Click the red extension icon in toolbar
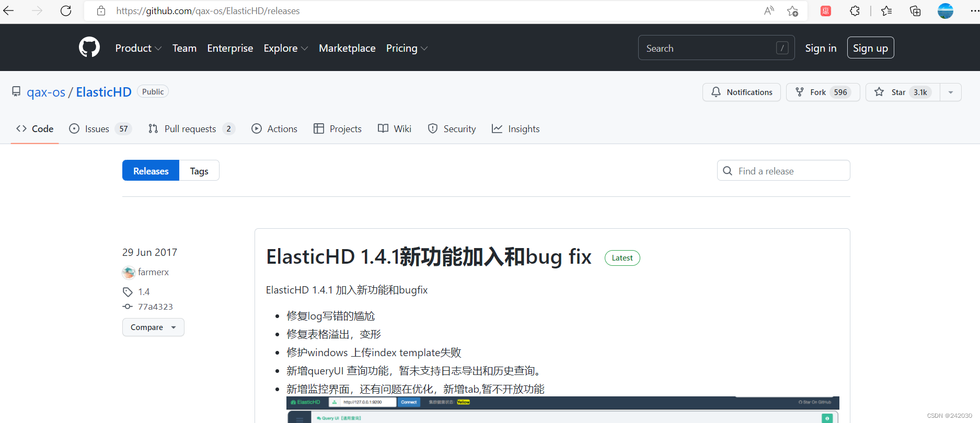 click(x=826, y=11)
